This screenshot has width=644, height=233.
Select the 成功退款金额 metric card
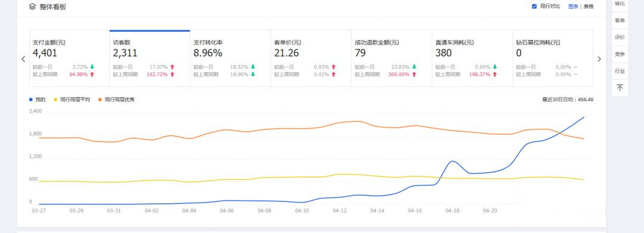pyautogui.click(x=391, y=58)
